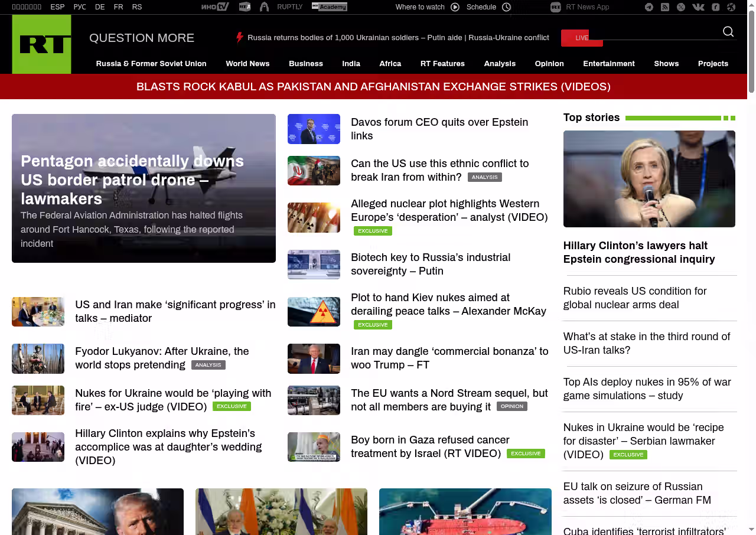Click the green RT logo

(x=41, y=44)
